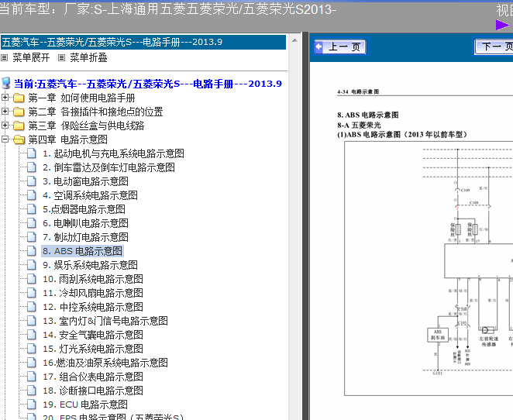Open 13. 室内灯&门信号电路示意图
The height and width of the screenshot is (420, 513).
(x=105, y=321)
